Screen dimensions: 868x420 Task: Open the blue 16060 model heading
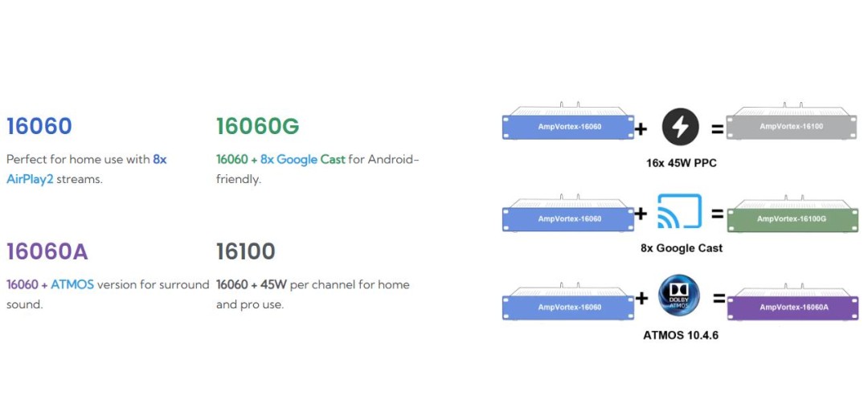tap(39, 126)
